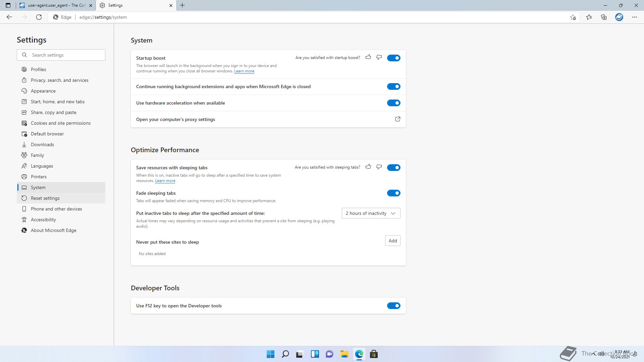Turn off hardware acceleration toggle
Image resolution: width=644 pixels, height=362 pixels.
point(393,103)
